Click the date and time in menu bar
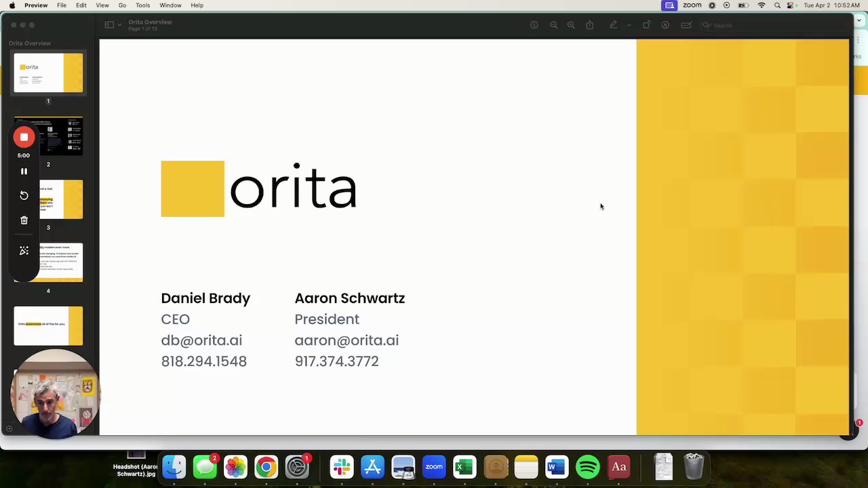The height and width of the screenshot is (488, 868). [833, 5]
